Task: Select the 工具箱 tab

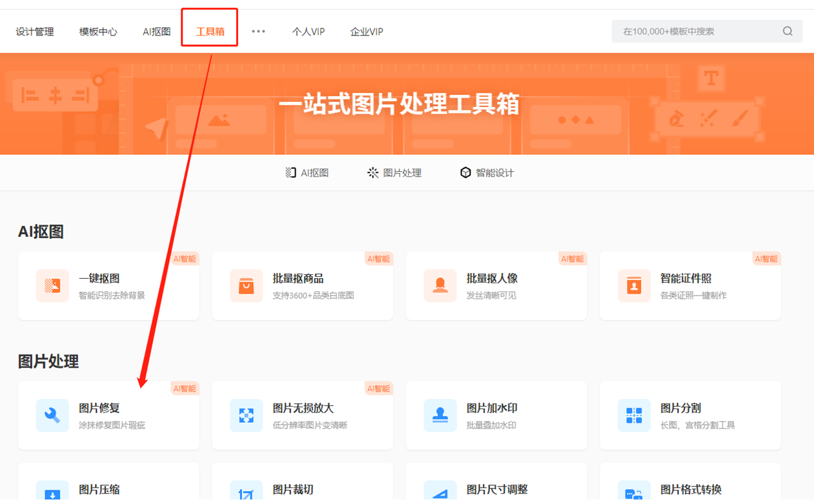Action: click(x=210, y=32)
